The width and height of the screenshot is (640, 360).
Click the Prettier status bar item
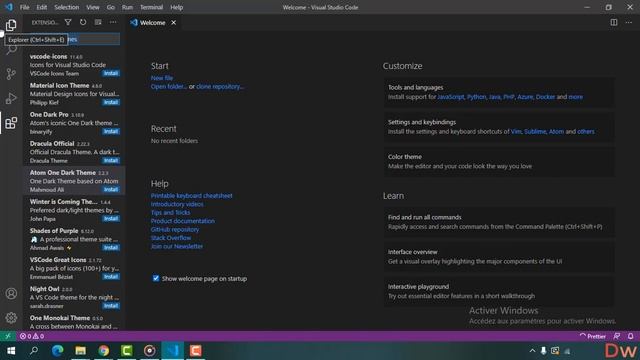pos(593,336)
